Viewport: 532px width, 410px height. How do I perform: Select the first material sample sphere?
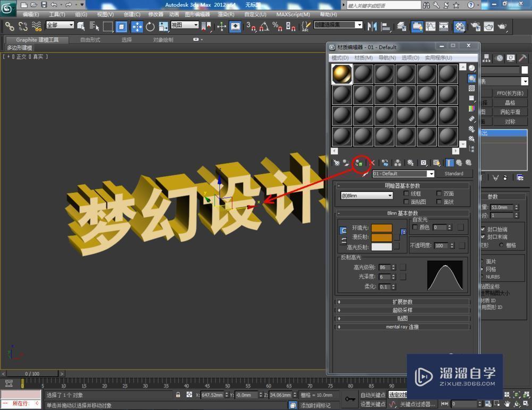pos(341,73)
